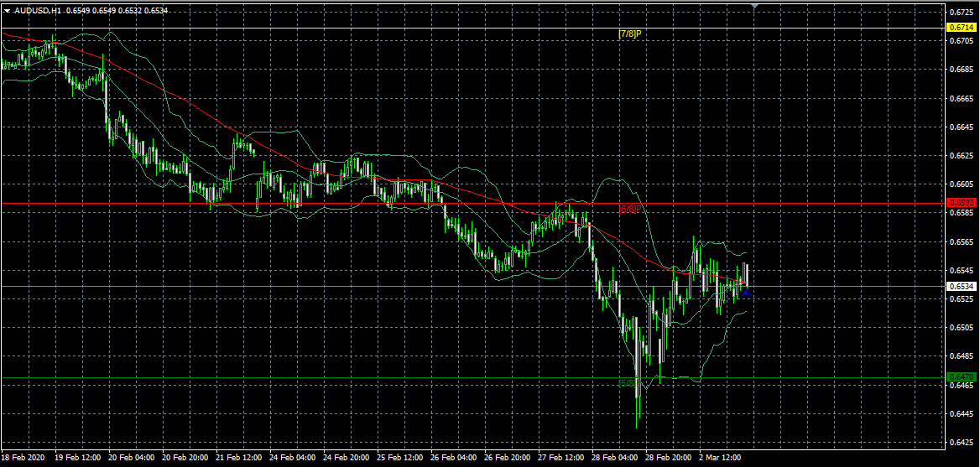Click the 18 Feb 2020 date label

[23, 459]
